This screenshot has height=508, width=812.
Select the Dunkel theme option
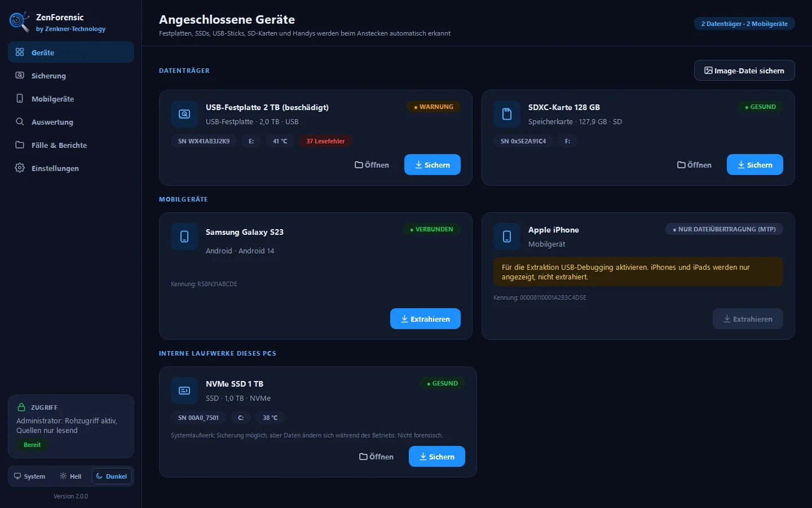point(112,476)
